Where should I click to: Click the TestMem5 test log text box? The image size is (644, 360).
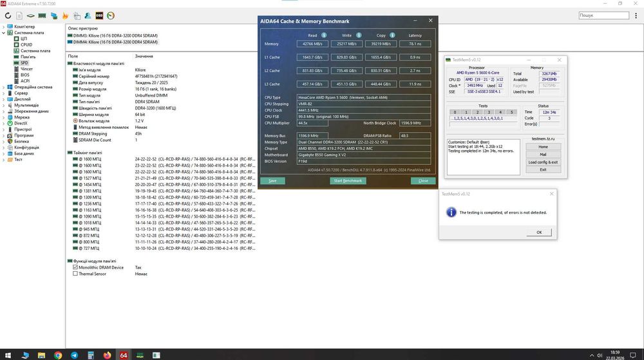484,156
